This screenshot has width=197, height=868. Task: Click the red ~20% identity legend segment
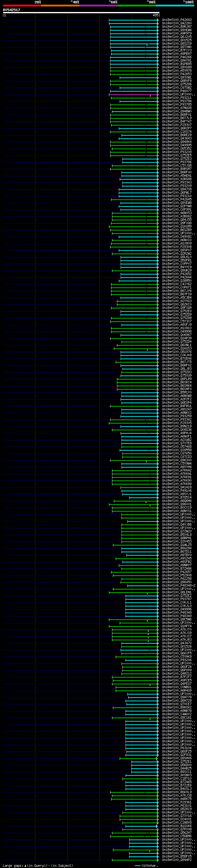pos(22,6)
